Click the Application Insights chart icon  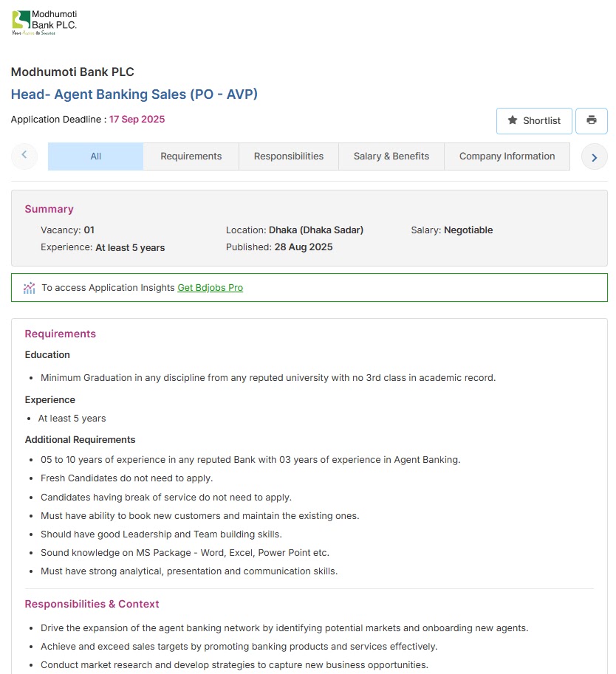(30, 288)
